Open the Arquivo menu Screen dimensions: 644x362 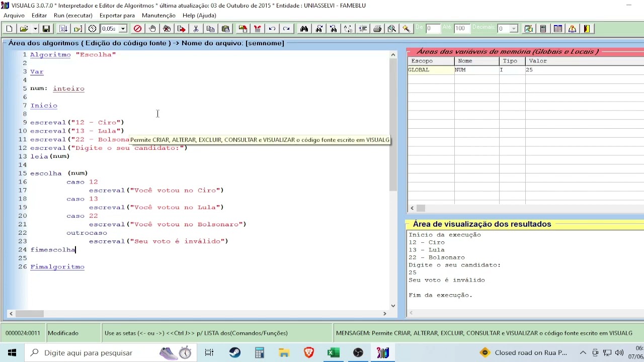click(14, 16)
